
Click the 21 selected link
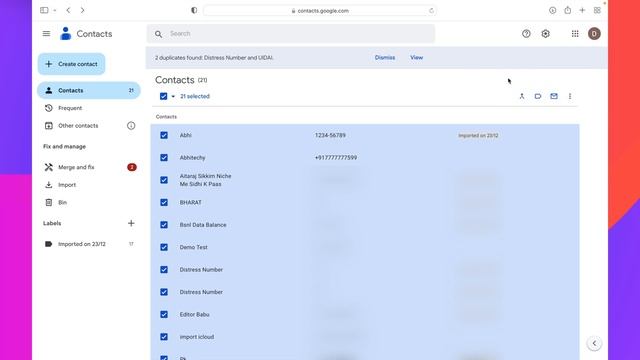[x=195, y=96]
